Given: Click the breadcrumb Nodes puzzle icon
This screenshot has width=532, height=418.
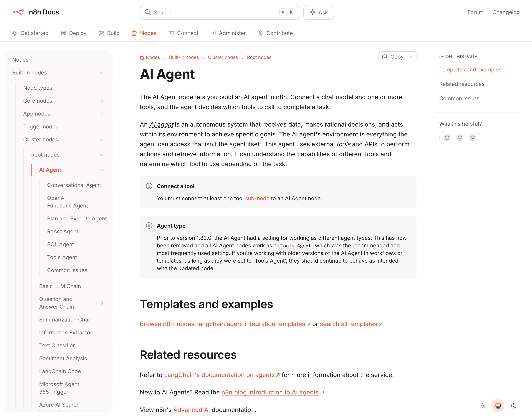Looking at the screenshot, I should coord(142,58).
